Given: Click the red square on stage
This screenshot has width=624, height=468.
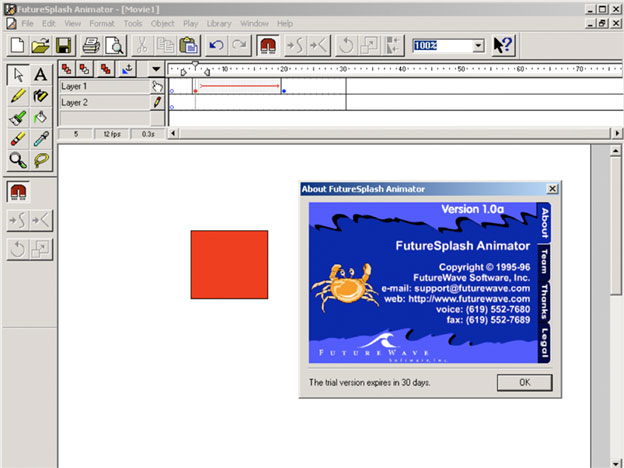Looking at the screenshot, I should click(229, 265).
